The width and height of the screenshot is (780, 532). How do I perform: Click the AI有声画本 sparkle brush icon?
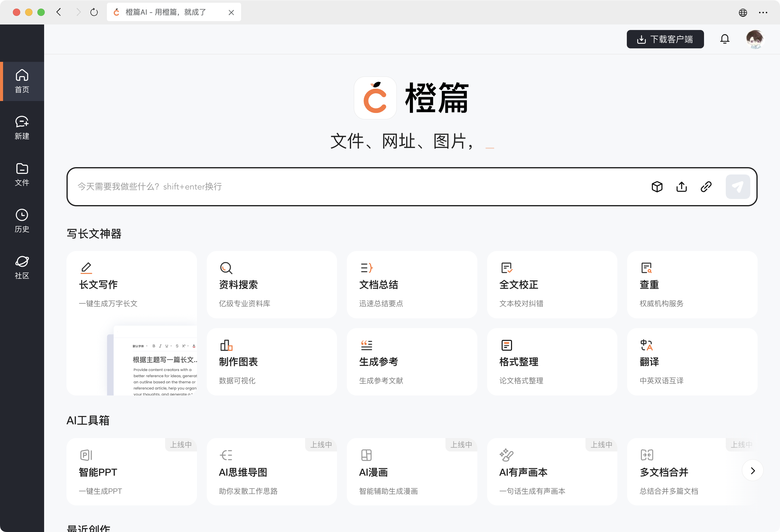pyautogui.click(x=506, y=455)
